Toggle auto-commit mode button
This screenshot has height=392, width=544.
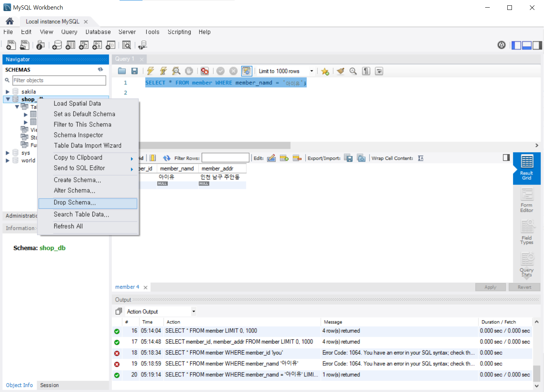246,71
